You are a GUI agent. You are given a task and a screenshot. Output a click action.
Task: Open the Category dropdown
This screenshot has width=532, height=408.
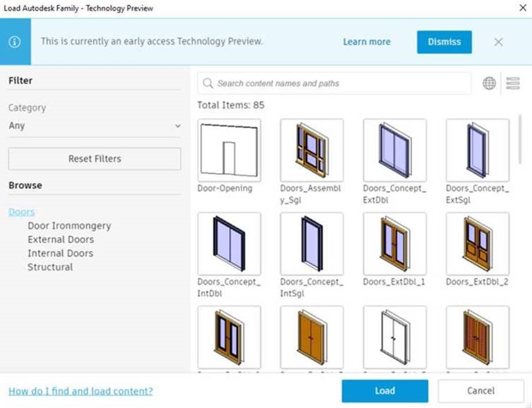[177, 126]
